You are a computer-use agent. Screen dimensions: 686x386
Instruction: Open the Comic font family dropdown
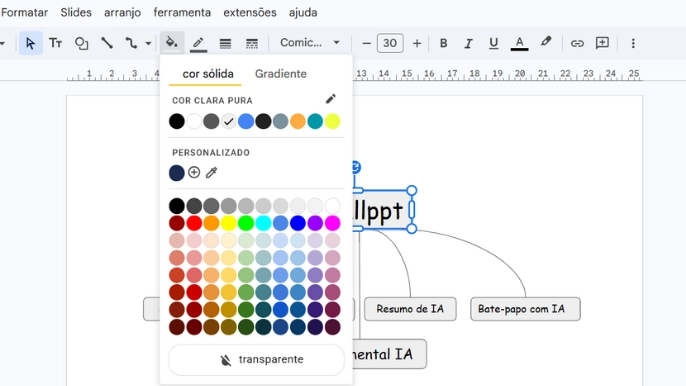[x=310, y=43]
